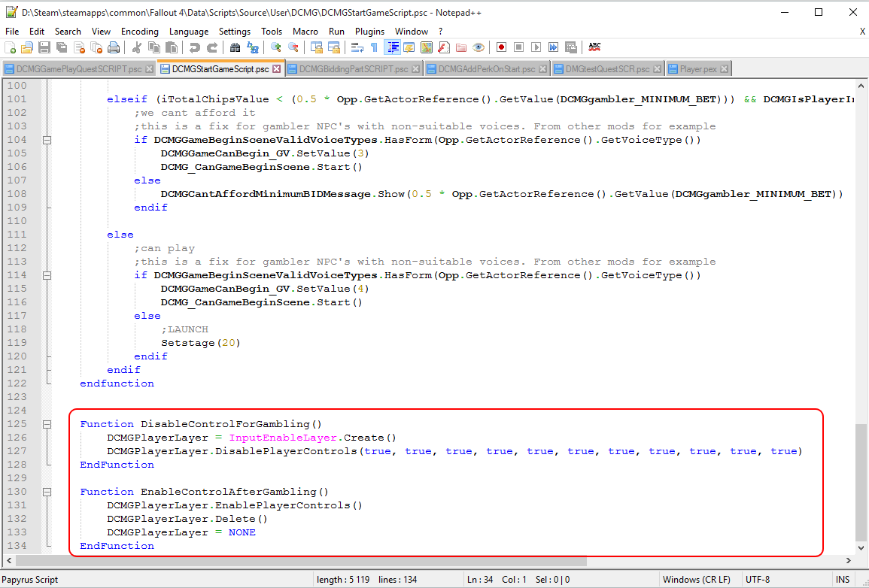The width and height of the screenshot is (869, 588).
Task: Print the document using printer icon
Action: point(114,47)
